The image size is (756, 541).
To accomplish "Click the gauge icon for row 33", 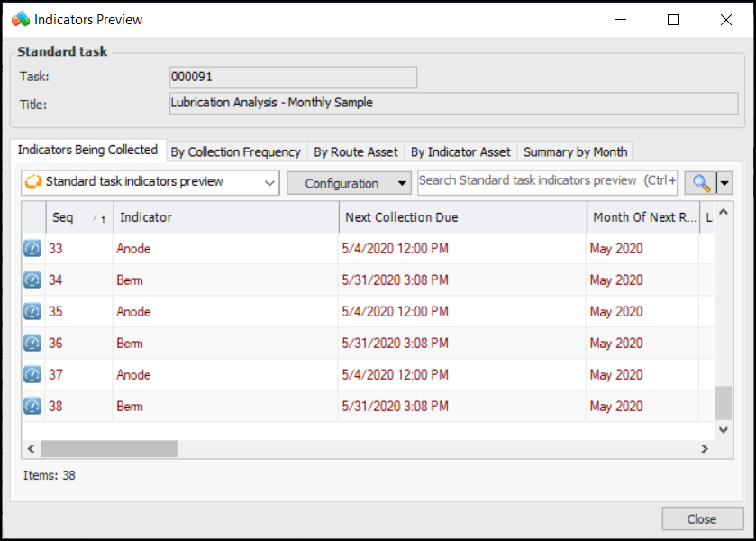I will (x=32, y=249).
